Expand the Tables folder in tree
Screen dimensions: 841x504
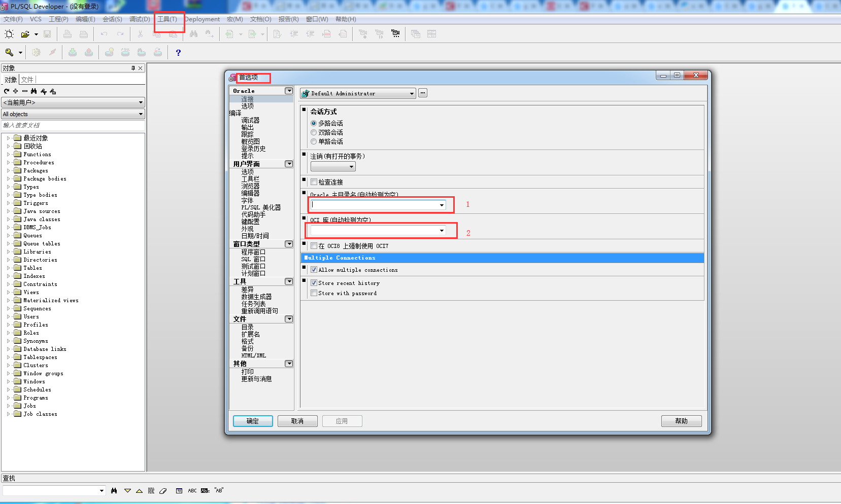tap(9, 268)
